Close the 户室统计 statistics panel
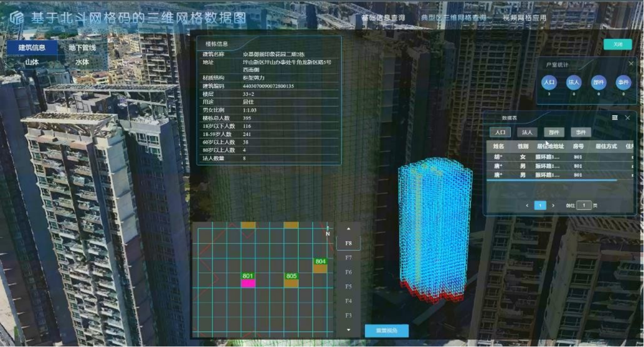Image resolution: width=644 pixels, height=347 pixels. click(631, 64)
